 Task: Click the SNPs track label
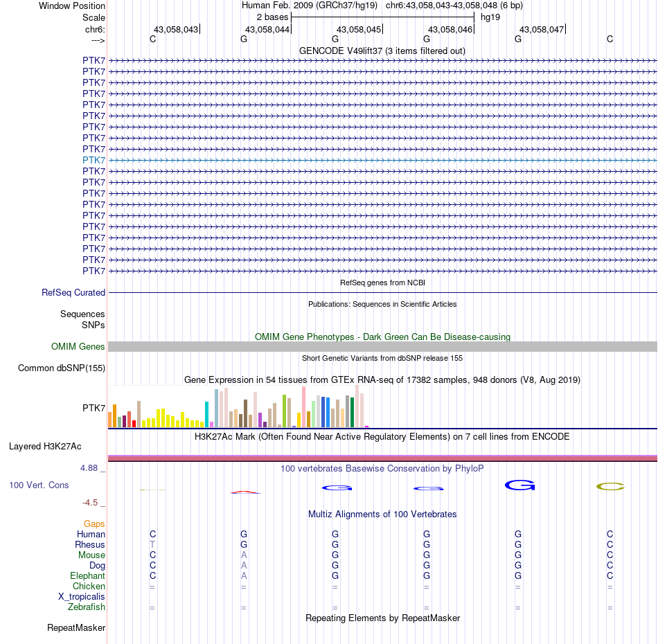(x=94, y=325)
